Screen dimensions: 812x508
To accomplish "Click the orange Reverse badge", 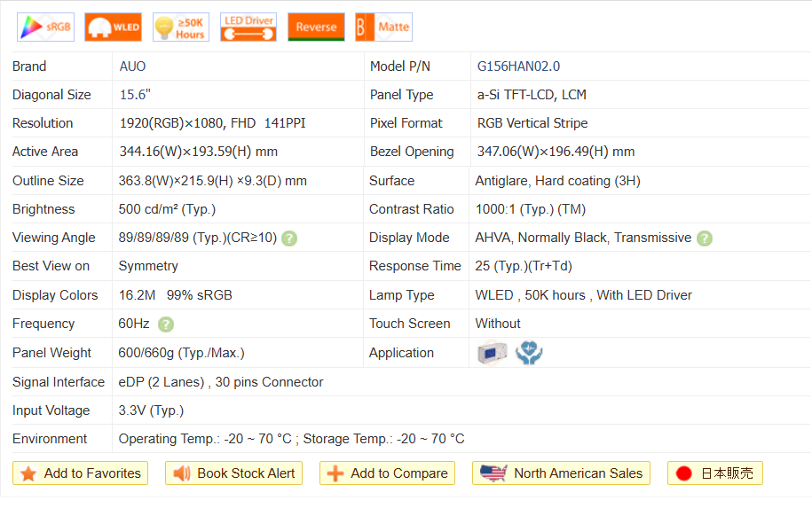I will [x=316, y=27].
